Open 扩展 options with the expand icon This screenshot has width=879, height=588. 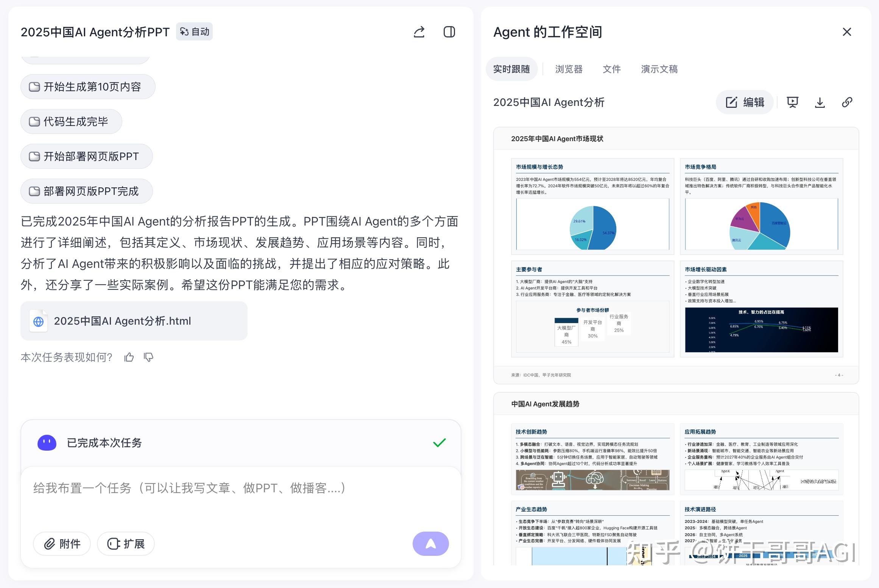click(125, 544)
